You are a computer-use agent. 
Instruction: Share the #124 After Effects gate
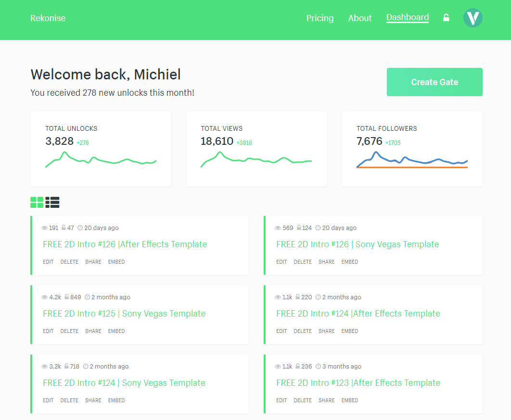(x=327, y=331)
